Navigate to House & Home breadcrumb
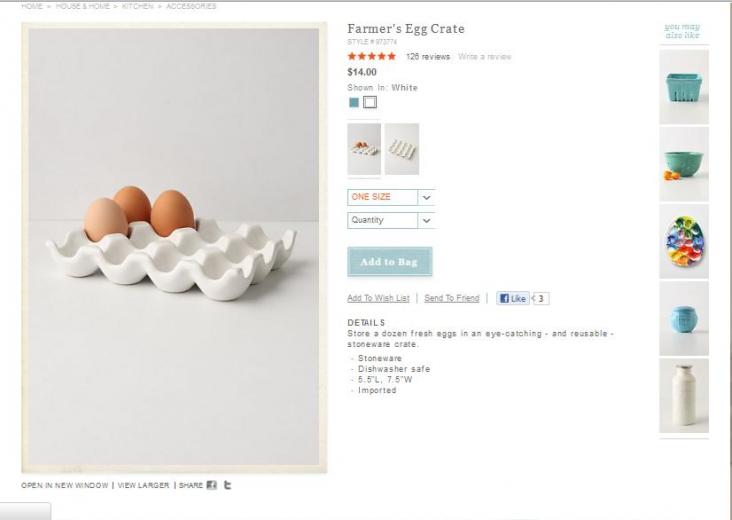This screenshot has width=732, height=520. point(83,6)
